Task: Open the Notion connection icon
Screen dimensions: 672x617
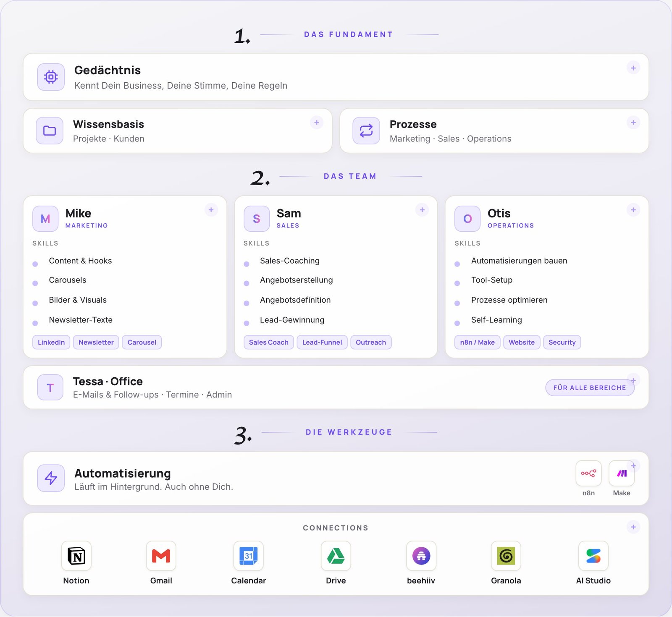Action: 76,556
